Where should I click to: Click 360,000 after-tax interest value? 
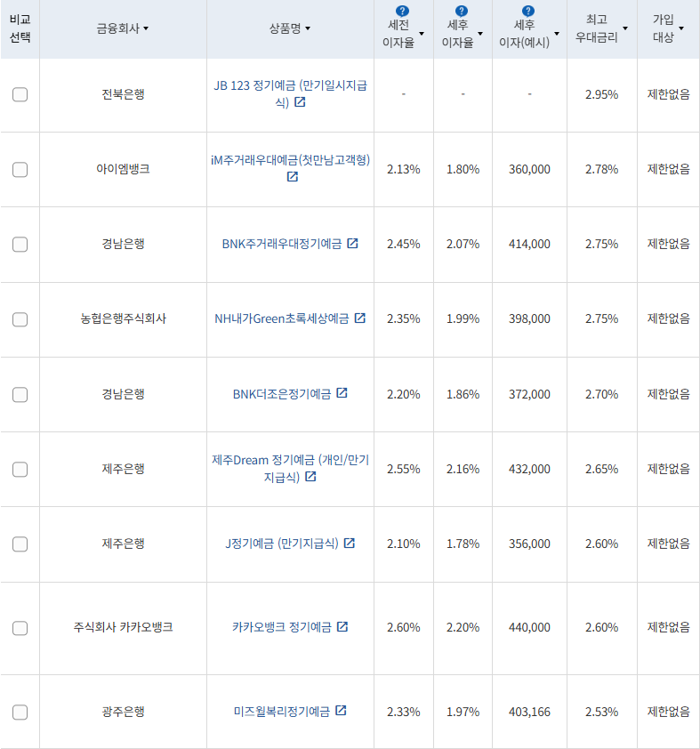click(x=529, y=170)
